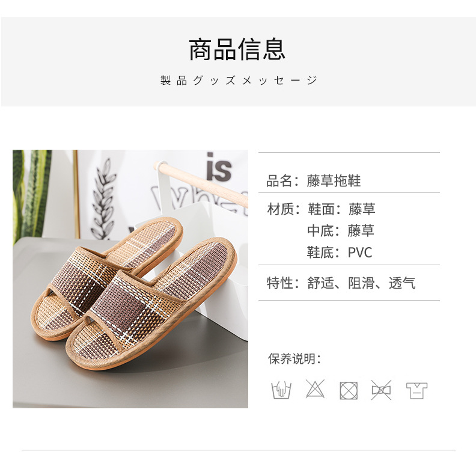
Task: Click the shirt-shaped hang dry icon
Action: tap(417, 391)
